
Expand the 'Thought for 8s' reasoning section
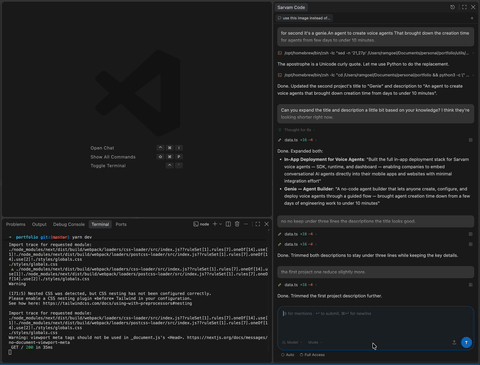297,130
